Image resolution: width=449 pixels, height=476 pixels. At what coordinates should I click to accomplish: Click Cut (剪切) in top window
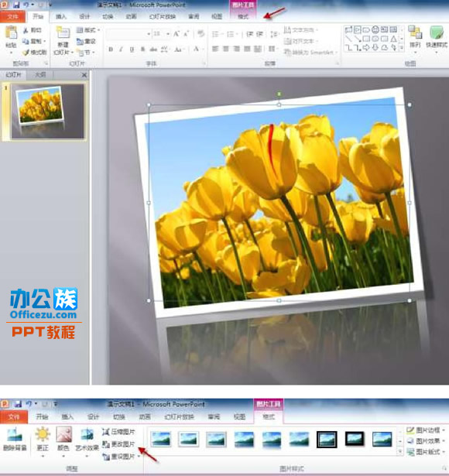pos(33,30)
